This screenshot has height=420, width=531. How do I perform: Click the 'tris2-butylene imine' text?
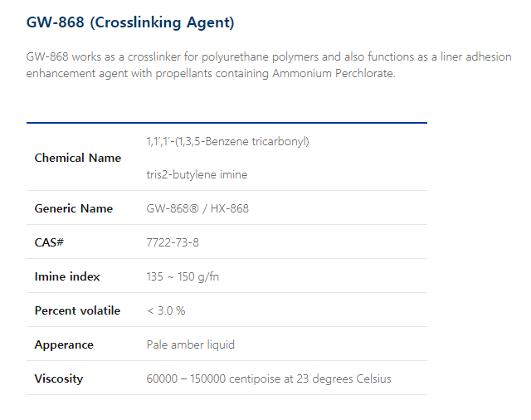pos(197,175)
